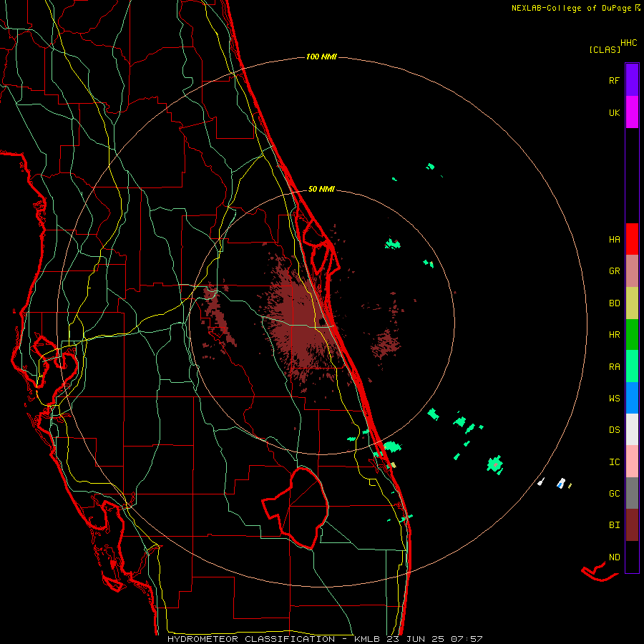Click the IC light pink legend swatch
Screen dimensions: 644x644
click(632, 462)
